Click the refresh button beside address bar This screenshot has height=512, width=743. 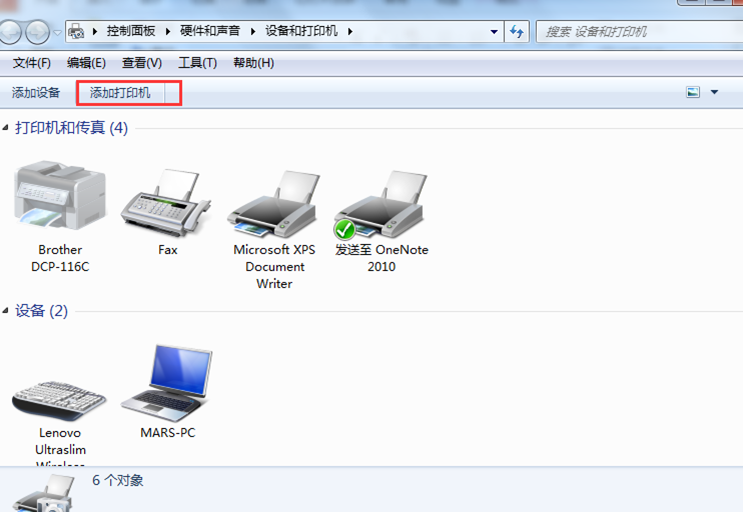click(x=516, y=32)
